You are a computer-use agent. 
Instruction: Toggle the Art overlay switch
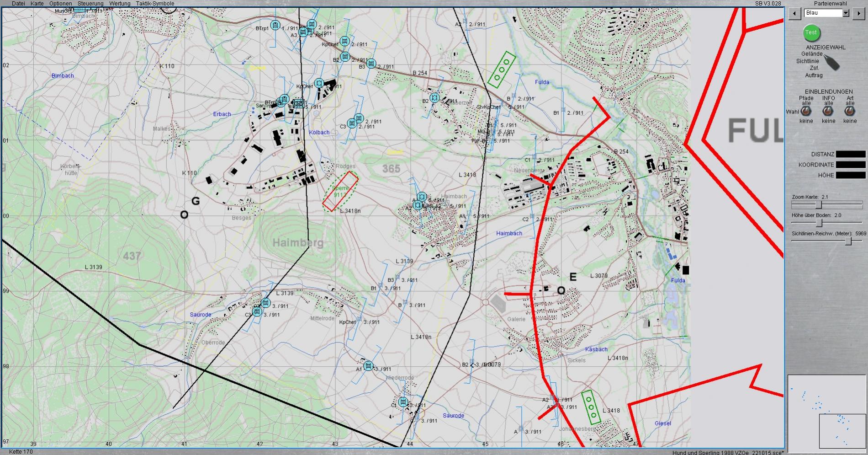pos(850,111)
